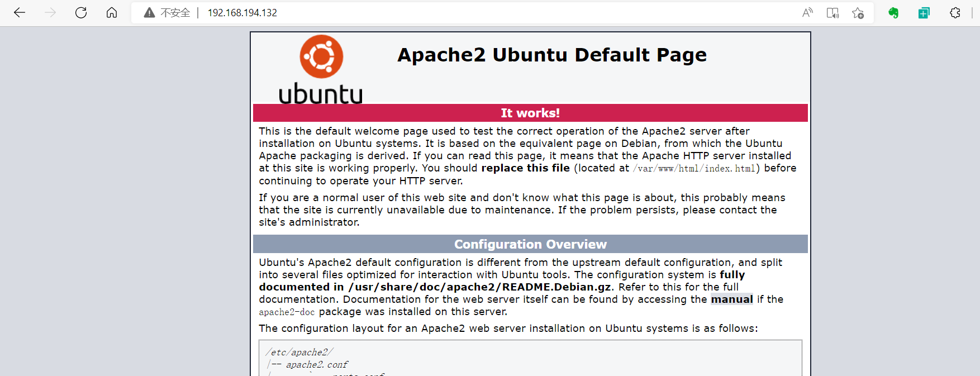Click the "It works!" red banner

530,113
